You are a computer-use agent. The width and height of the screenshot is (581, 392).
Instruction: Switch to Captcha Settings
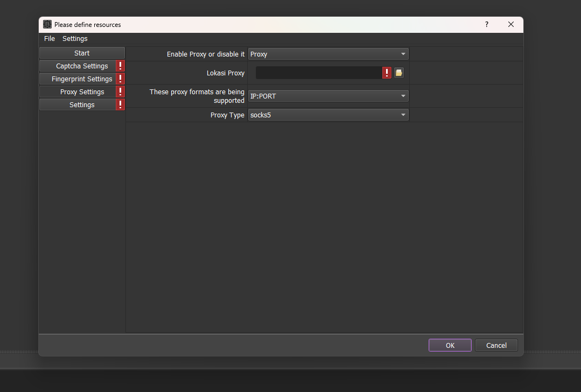79,66
